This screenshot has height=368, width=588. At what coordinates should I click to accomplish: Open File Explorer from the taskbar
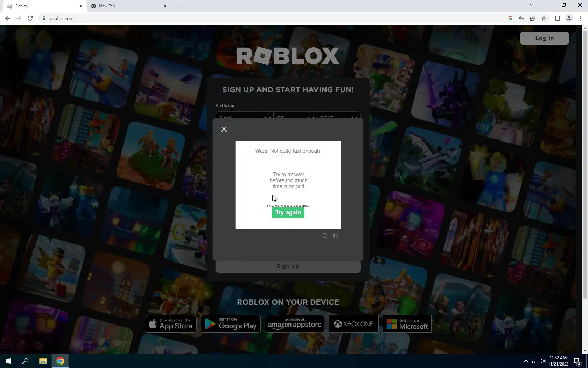click(43, 361)
